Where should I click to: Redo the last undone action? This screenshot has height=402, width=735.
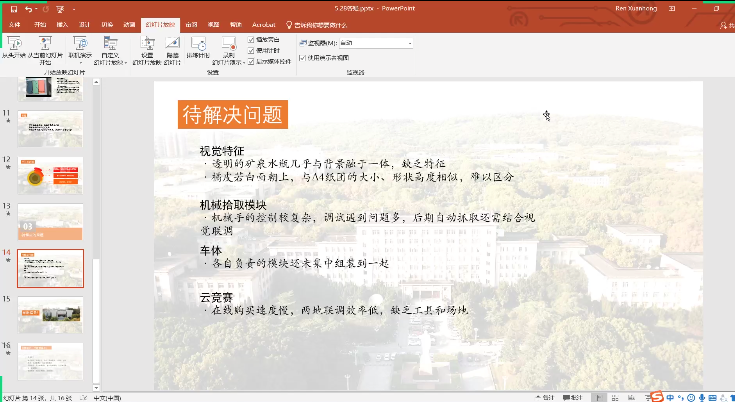click(46, 9)
